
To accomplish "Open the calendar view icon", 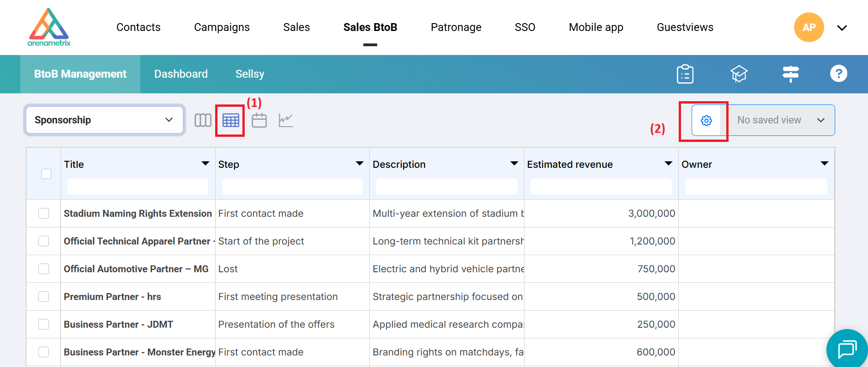I will click(259, 120).
